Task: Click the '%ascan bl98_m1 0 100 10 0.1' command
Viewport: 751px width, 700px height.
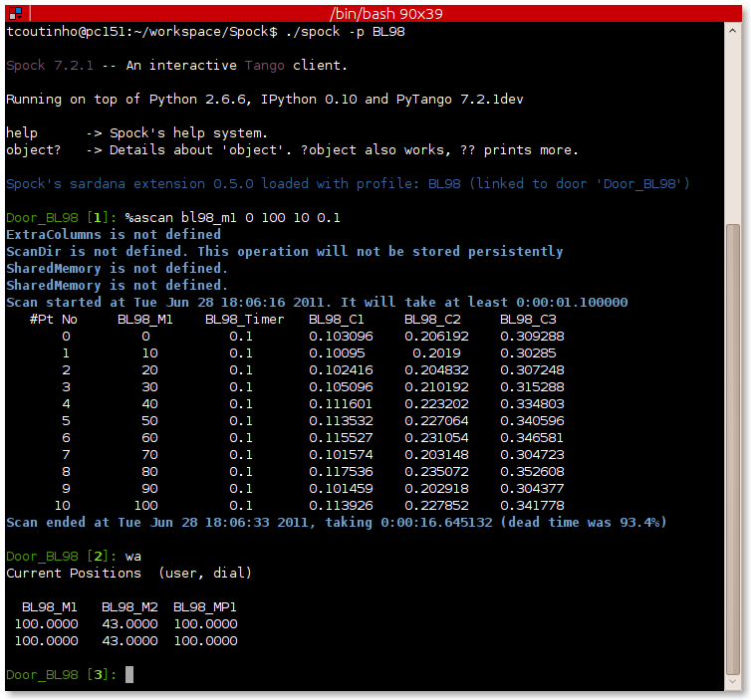Action: 232,218
